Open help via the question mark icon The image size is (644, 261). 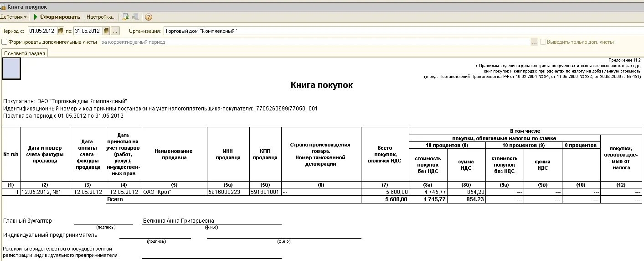tap(149, 17)
